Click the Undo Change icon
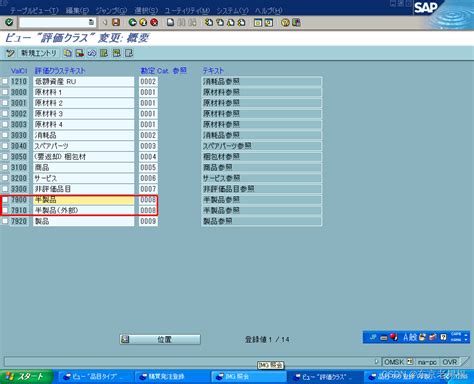Screen dimensions: 474x384 pyautogui.click(x=92, y=53)
